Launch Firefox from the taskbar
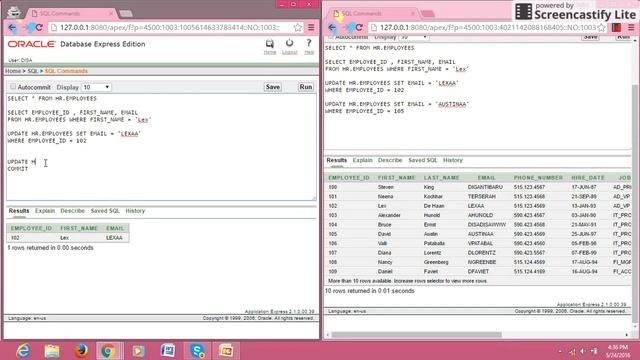Screen dimensions: 640x360 pyautogui.click(x=81, y=351)
